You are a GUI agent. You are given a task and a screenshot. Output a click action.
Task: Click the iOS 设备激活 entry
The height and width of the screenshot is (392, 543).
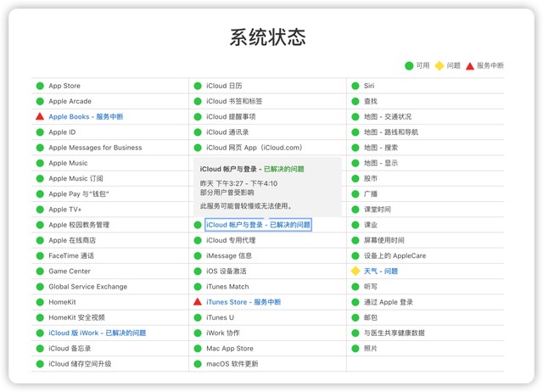pos(227,272)
